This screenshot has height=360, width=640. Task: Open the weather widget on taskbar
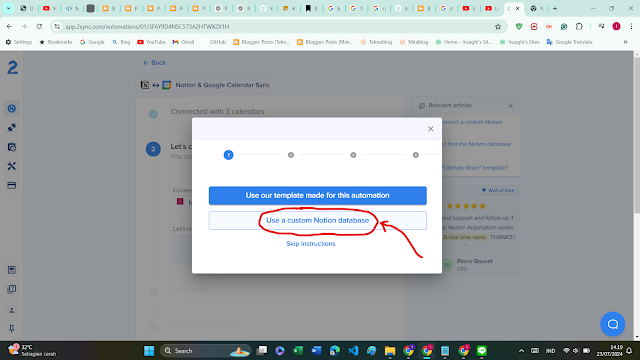tap(33, 351)
